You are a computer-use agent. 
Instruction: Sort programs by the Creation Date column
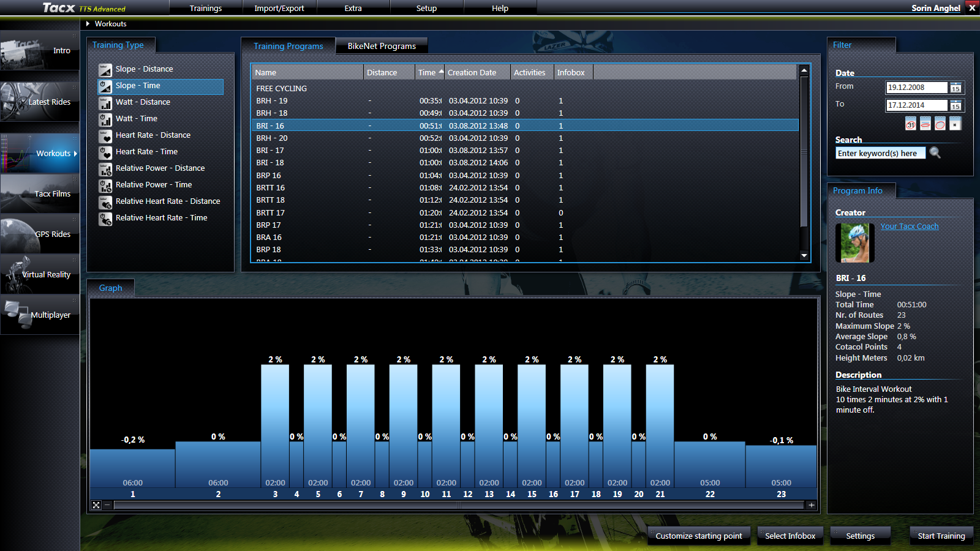(478, 72)
